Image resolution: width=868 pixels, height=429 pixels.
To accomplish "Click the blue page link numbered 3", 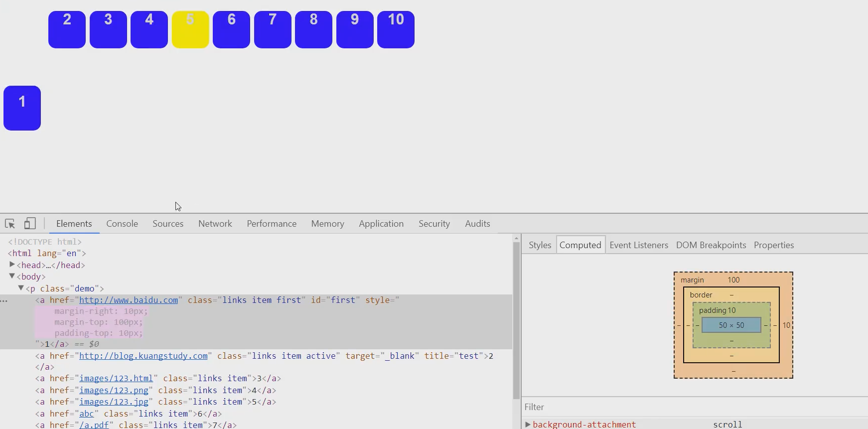I will point(108,29).
